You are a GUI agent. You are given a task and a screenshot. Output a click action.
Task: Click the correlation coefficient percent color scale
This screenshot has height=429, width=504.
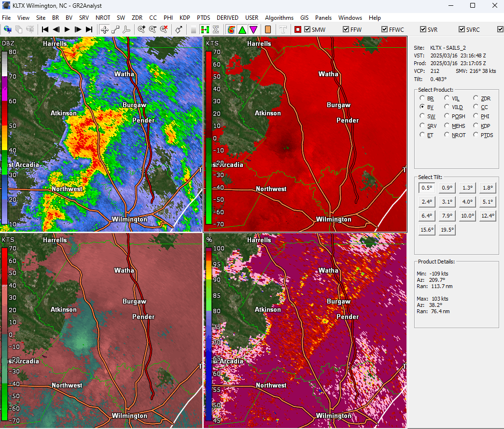point(209,333)
